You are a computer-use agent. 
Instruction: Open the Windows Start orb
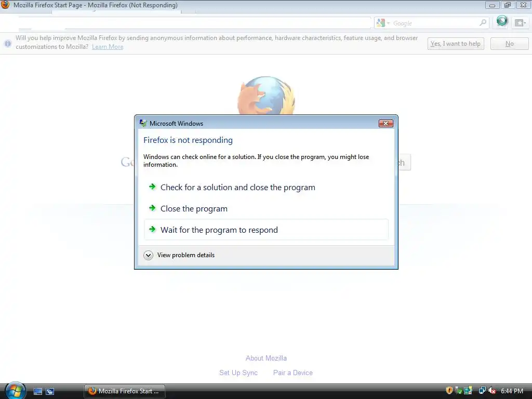[x=15, y=391]
